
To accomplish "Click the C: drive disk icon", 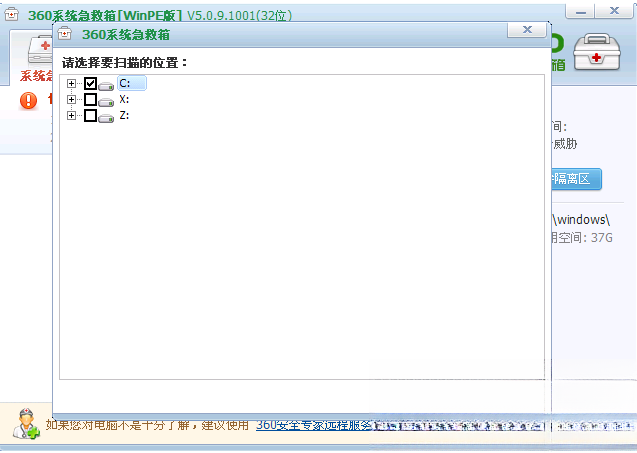I will (106, 86).
